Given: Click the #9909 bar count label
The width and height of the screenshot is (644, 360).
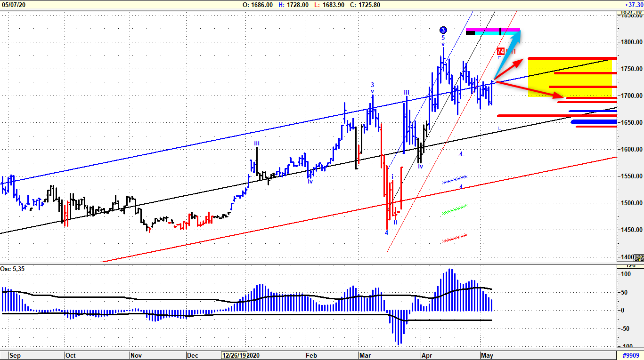Looking at the screenshot, I should tap(630, 355).
